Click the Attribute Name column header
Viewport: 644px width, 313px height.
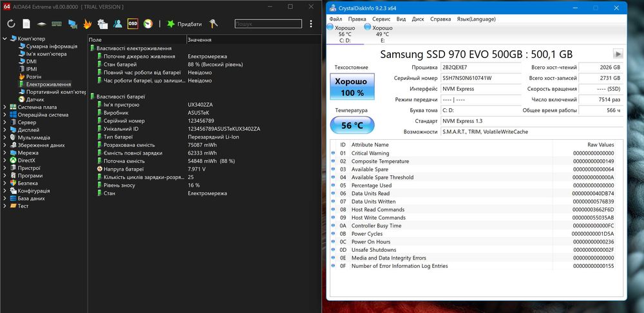(370, 145)
